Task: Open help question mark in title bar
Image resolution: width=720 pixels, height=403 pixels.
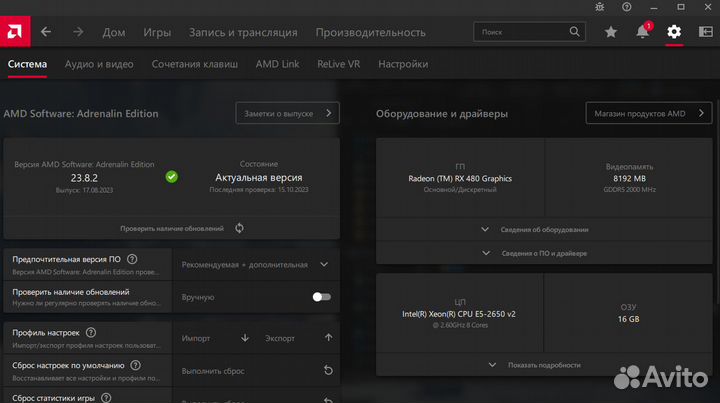Action: tap(627, 7)
